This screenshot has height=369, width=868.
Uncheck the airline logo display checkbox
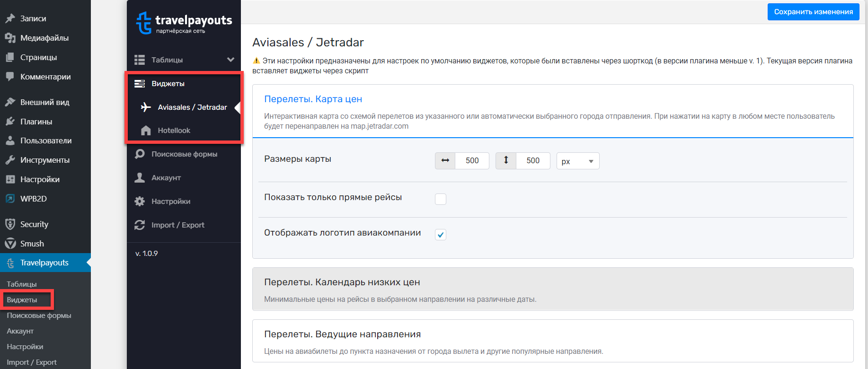click(441, 234)
